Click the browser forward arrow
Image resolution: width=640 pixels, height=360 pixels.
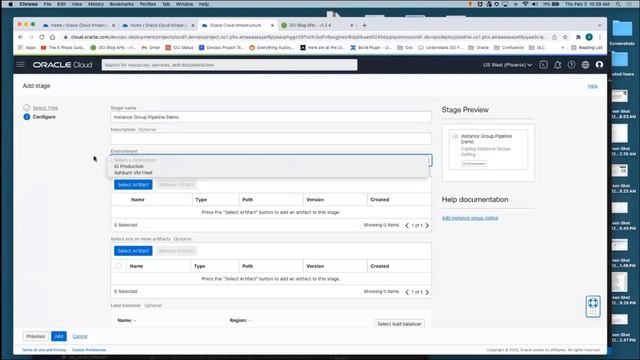tap(31, 37)
